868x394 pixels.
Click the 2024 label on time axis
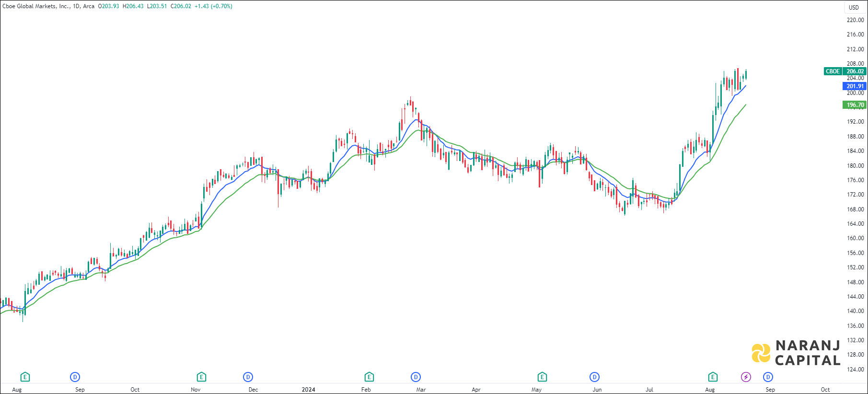coord(308,390)
